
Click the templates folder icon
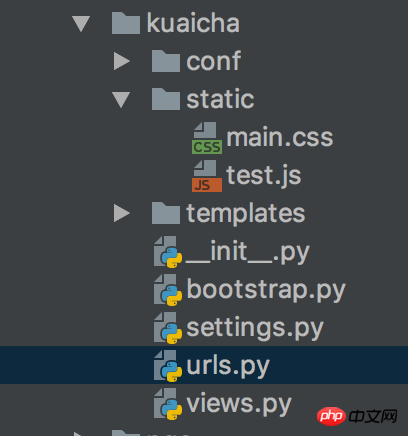166,212
